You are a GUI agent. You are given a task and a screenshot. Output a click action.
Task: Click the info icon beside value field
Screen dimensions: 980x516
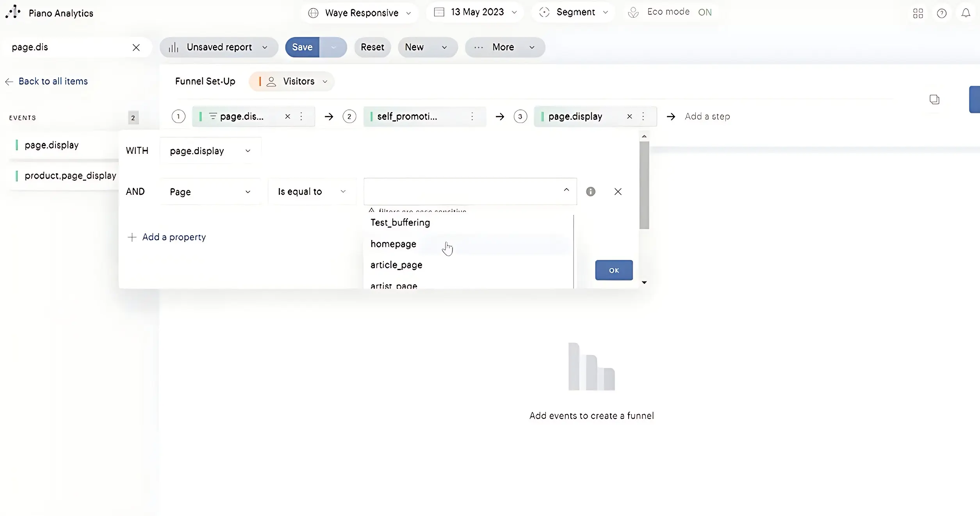coord(590,192)
